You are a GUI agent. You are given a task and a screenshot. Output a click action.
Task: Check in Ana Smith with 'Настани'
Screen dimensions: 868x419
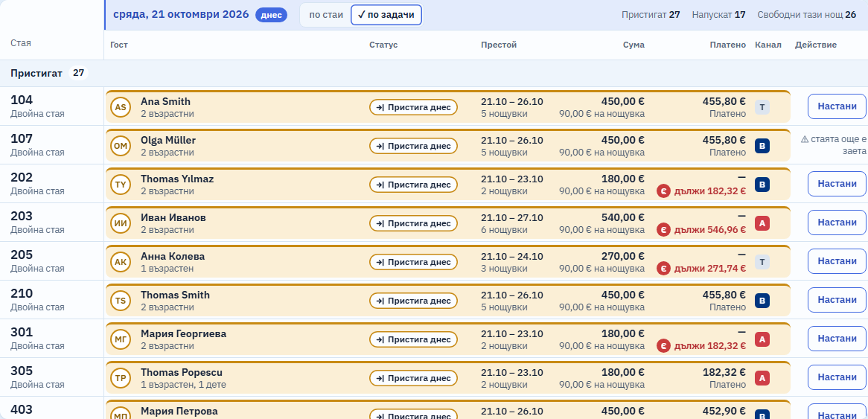click(837, 106)
